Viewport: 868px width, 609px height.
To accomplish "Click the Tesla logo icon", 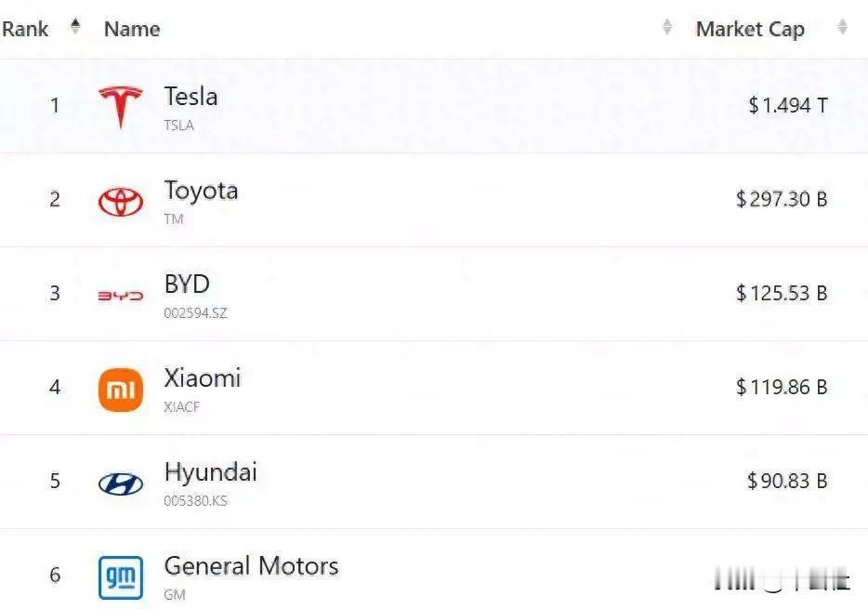I will [x=121, y=106].
